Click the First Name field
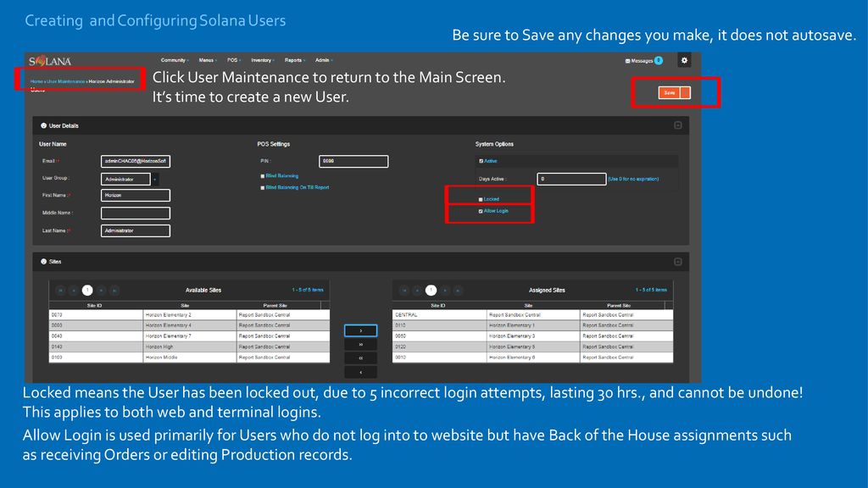The image size is (868, 488). coord(136,196)
